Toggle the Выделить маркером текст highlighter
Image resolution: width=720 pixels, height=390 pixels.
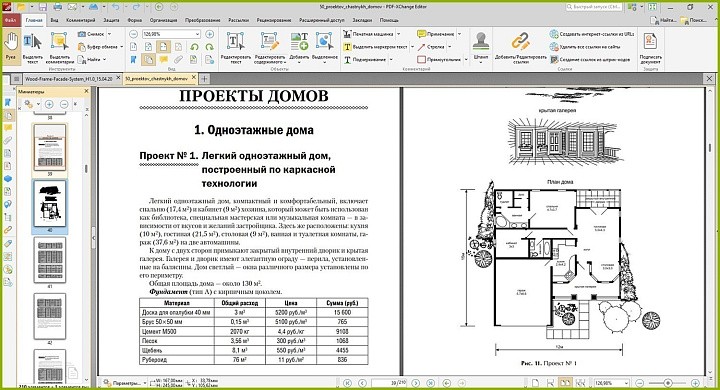coord(376,47)
